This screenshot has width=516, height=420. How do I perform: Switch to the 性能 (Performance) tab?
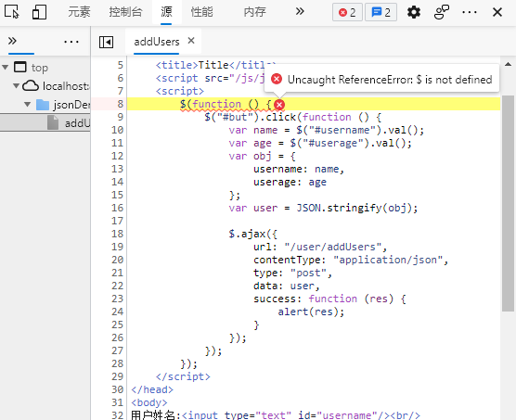[x=202, y=12]
